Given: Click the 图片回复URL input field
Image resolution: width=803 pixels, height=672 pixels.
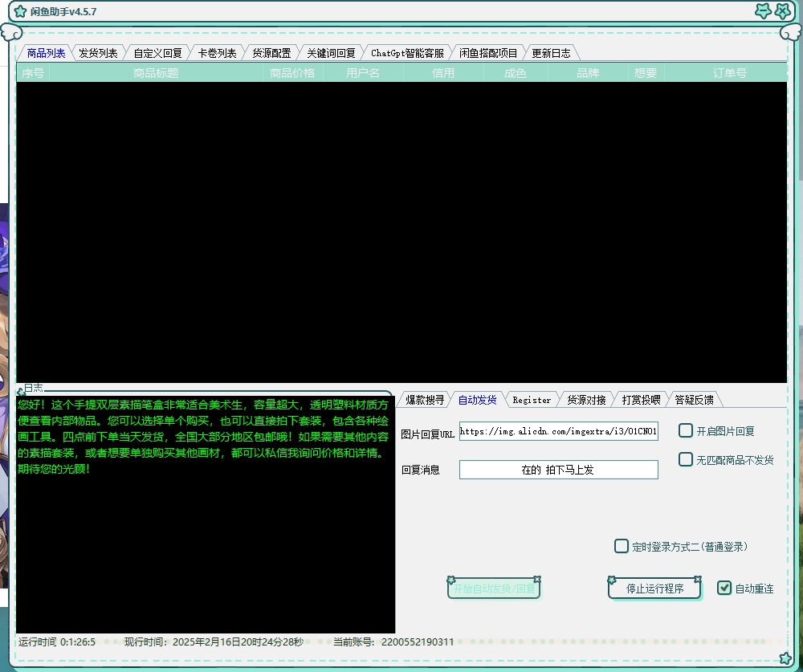Looking at the screenshot, I should tap(558, 431).
